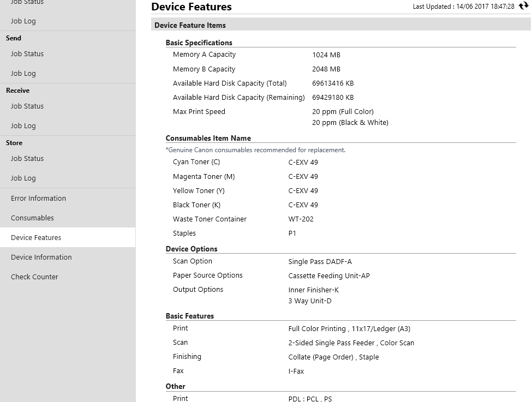Click the Receive section header in sidebar
This screenshot has width=532, height=402.
coord(18,91)
